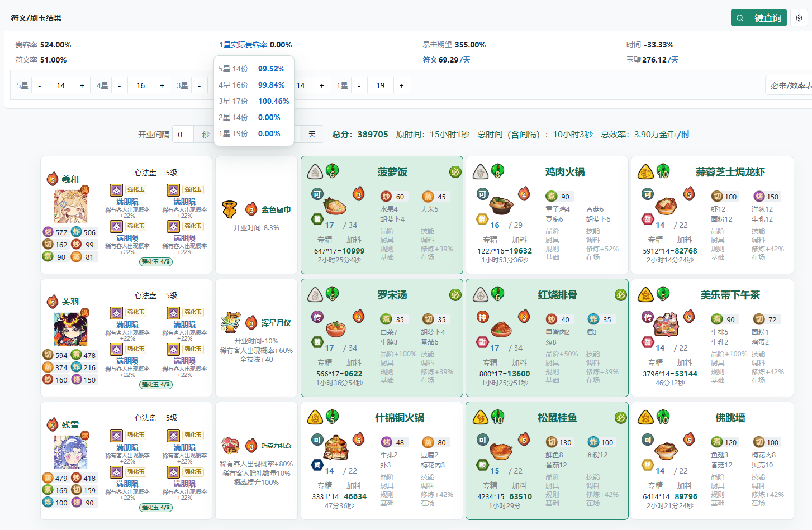Increase the 5星 count with plus
Viewport: 812px width, 530px height.
pyautogui.click(x=82, y=85)
